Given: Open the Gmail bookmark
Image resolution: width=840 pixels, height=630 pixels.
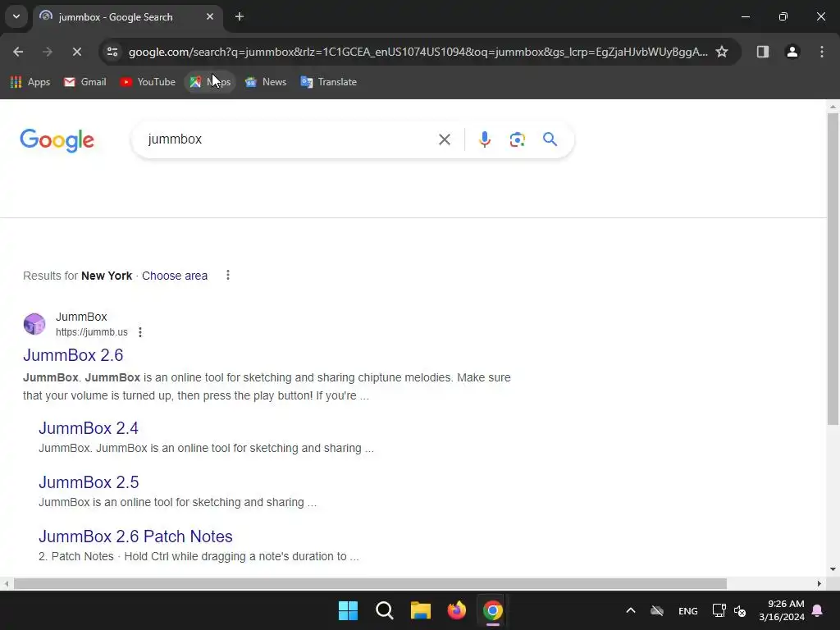Looking at the screenshot, I should [85, 82].
